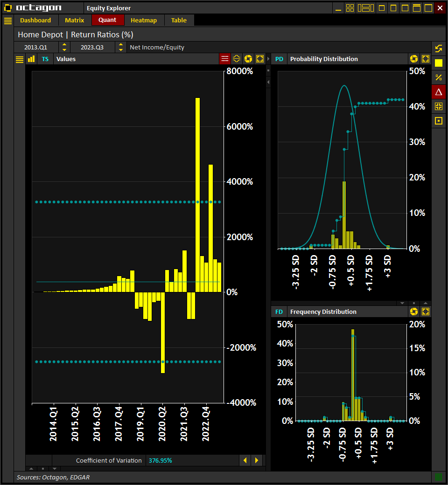
Task: Click the Octagon logo icon
Action: coord(8,8)
